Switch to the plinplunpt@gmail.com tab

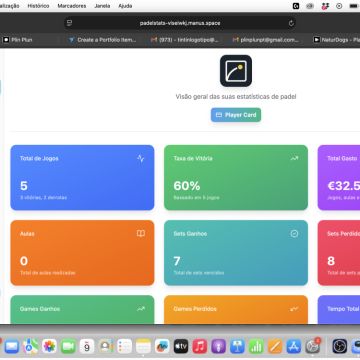[265, 40]
